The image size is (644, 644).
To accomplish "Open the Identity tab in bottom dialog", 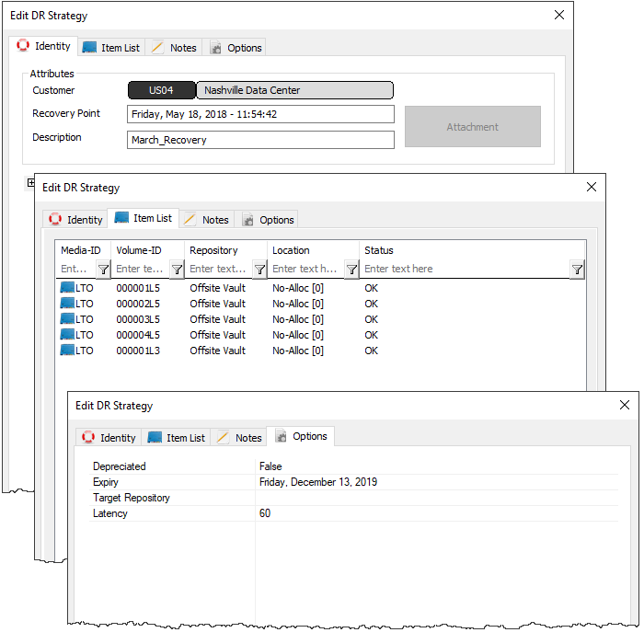I will click(109, 438).
